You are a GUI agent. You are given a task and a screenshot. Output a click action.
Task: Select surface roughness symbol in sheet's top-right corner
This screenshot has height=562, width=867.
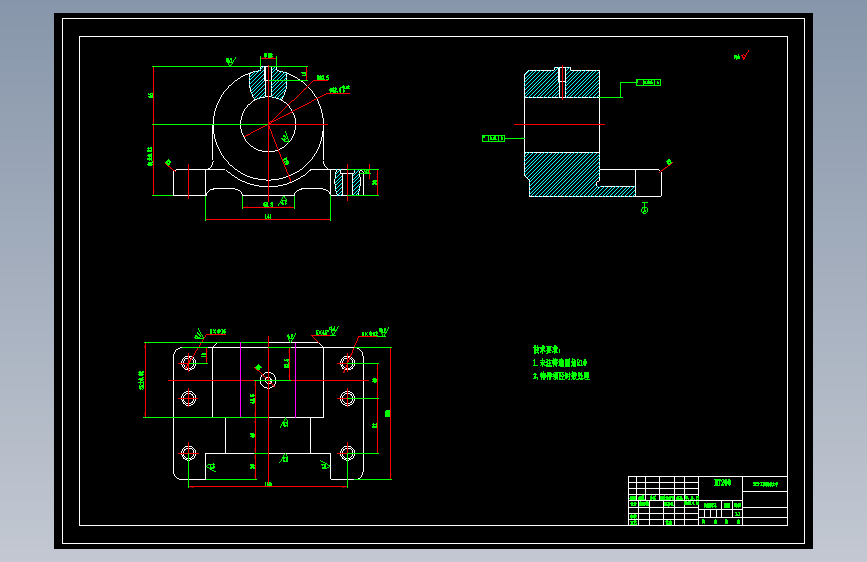[741, 56]
